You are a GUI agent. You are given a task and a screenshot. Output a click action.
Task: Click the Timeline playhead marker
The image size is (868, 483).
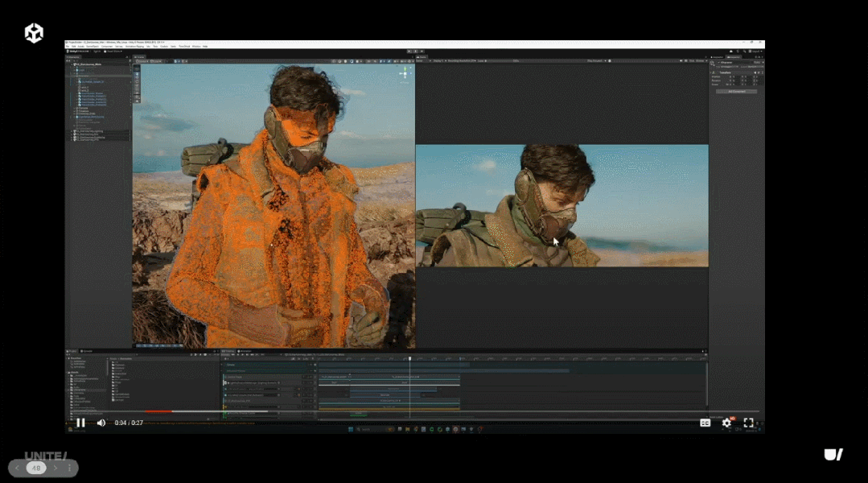pos(409,358)
